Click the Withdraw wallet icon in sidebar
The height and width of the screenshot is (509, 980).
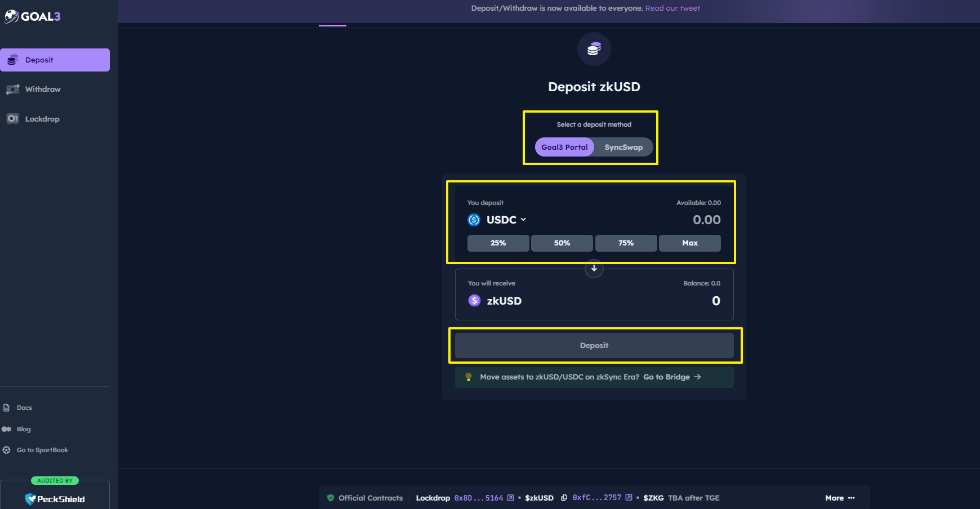pos(12,89)
